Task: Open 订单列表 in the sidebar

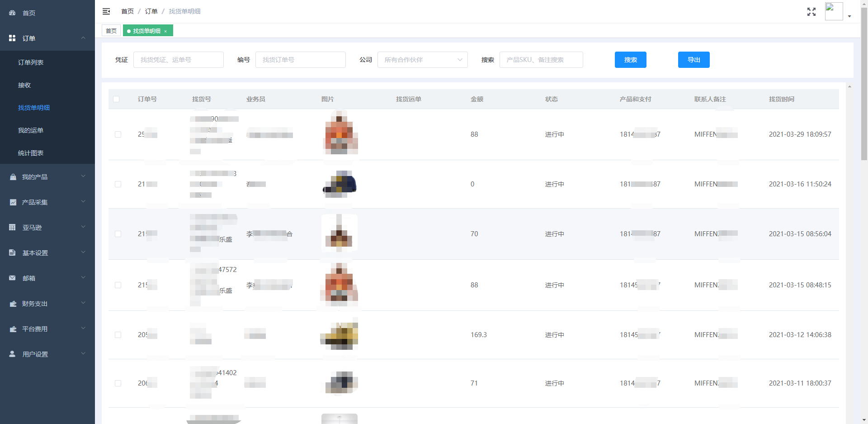Action: (31, 62)
